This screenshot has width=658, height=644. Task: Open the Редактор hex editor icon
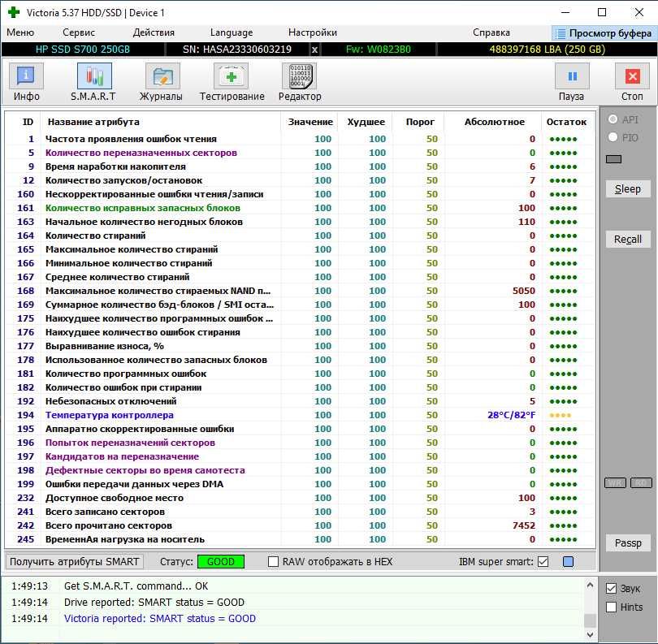299,76
